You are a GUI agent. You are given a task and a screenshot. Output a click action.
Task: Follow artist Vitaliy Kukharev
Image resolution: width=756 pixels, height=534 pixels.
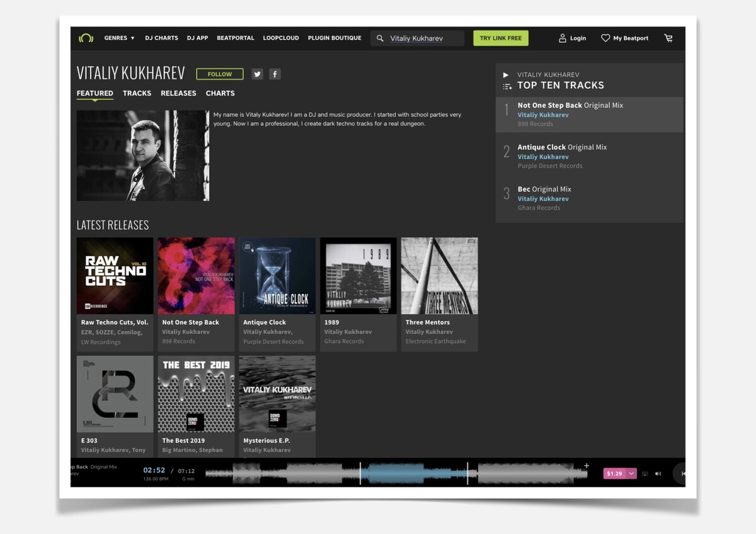(220, 74)
